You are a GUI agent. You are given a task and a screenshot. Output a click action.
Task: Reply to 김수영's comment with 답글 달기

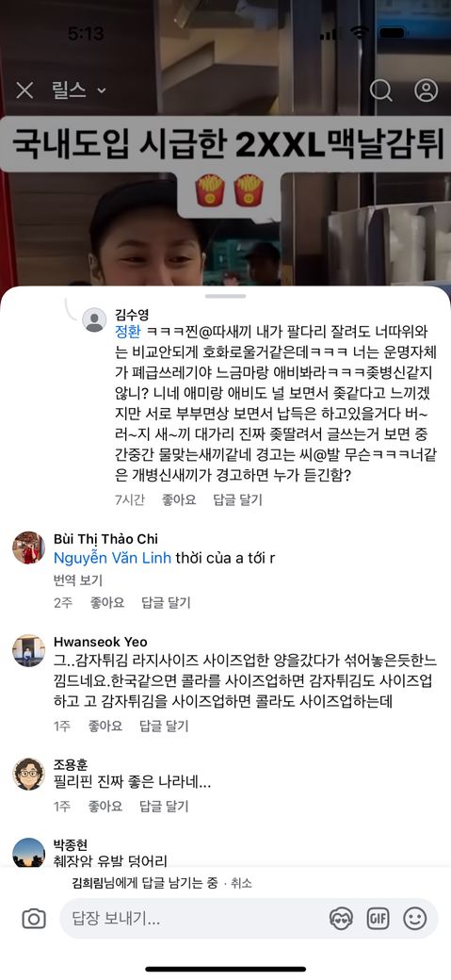pyautogui.click(x=237, y=499)
